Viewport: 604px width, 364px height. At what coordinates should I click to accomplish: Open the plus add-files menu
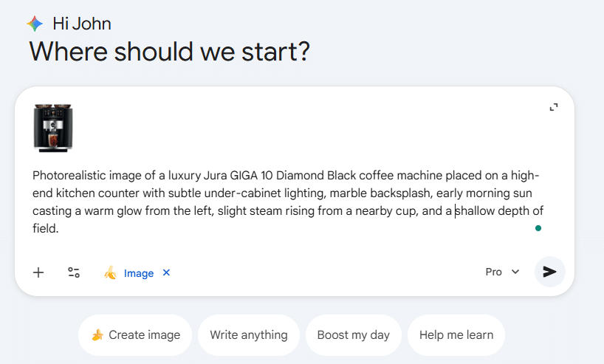[x=38, y=272]
